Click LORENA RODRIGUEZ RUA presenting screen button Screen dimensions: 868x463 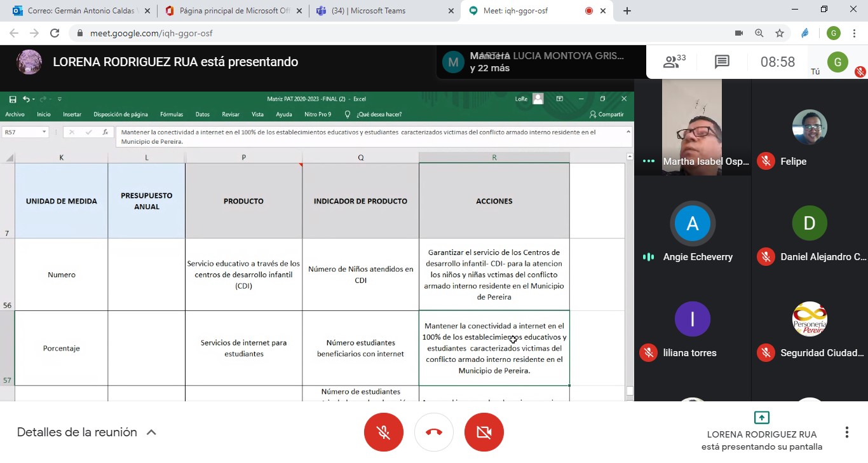pos(761,432)
